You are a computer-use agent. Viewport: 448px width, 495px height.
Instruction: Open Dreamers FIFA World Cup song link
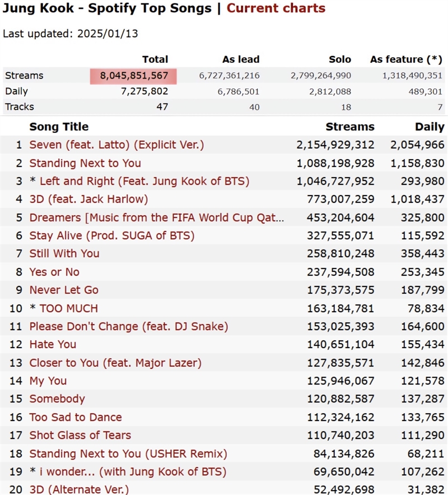pyautogui.click(x=157, y=218)
